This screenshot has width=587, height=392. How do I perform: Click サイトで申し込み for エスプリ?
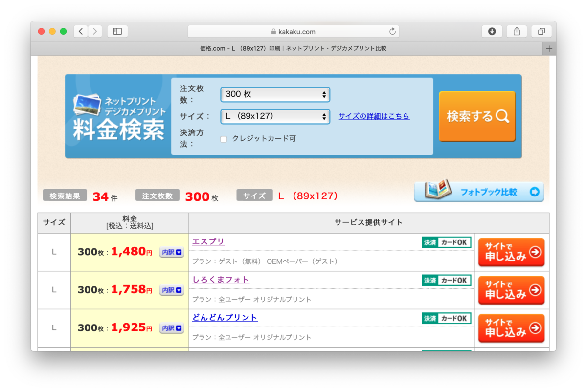click(x=511, y=252)
